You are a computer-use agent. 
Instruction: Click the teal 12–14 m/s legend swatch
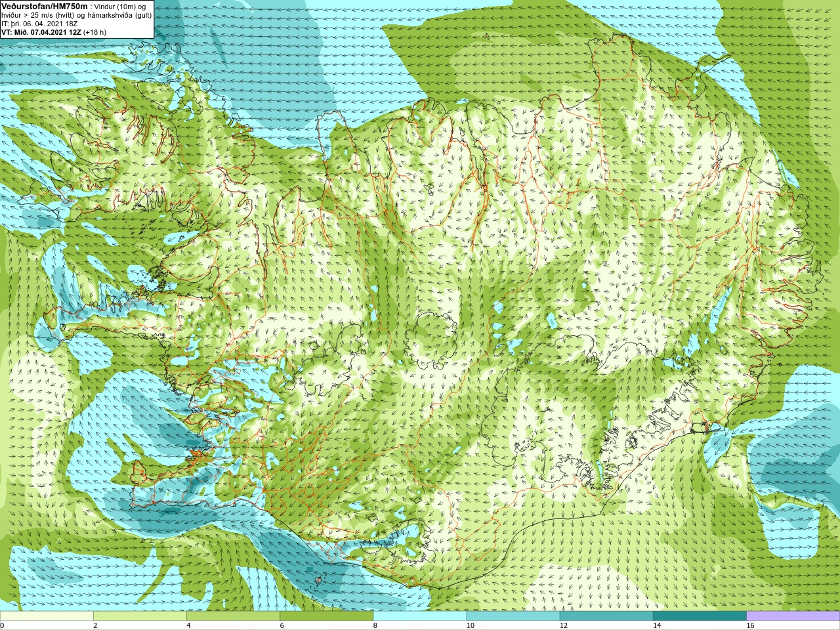pos(606,616)
